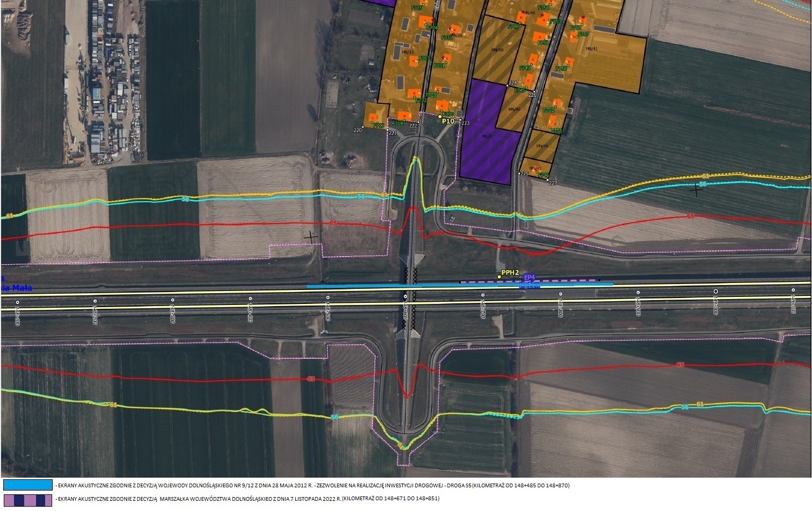Select the orange building labeled F718
The image size is (812, 511).
pos(403,115)
